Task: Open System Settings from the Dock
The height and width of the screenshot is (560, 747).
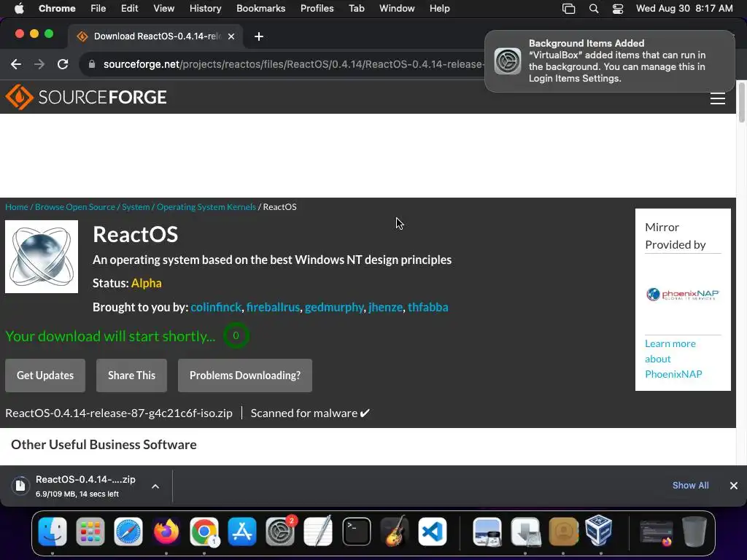Action: (x=280, y=532)
